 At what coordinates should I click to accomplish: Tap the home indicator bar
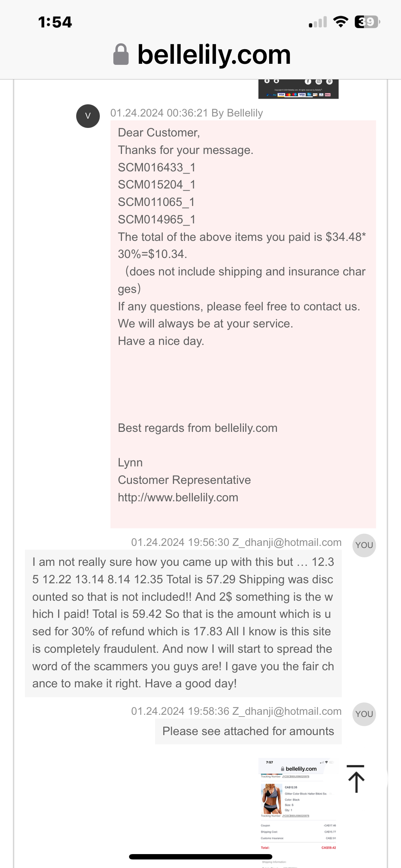click(200, 857)
